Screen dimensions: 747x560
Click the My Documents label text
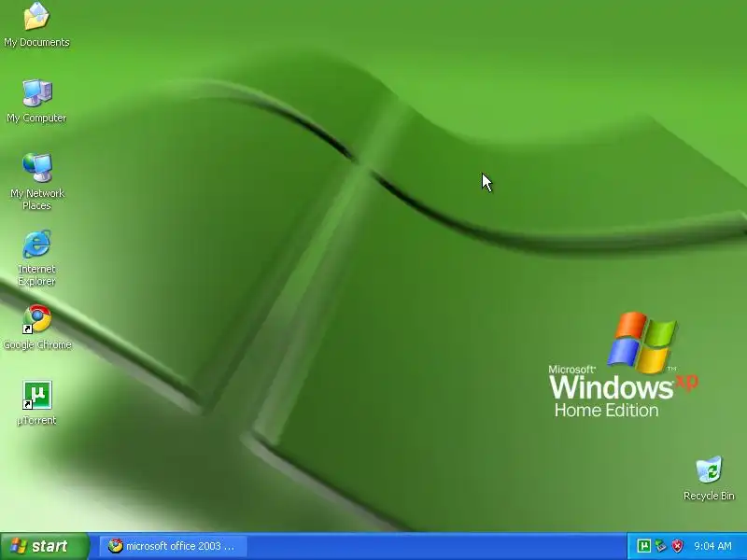[36, 42]
